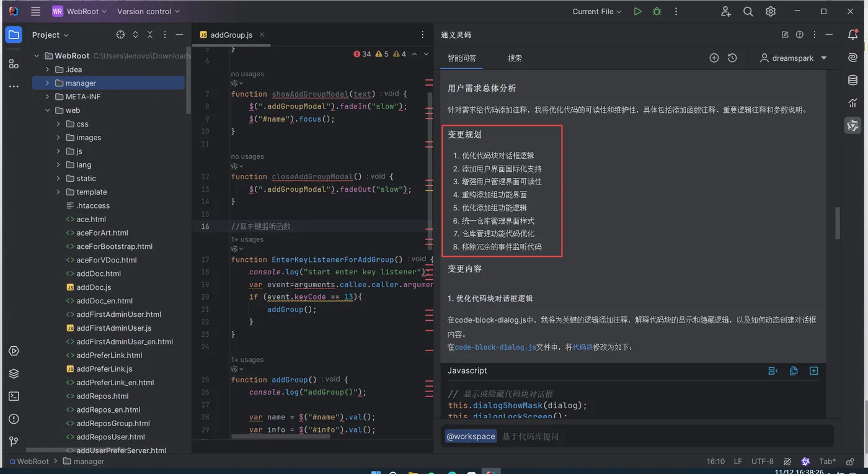Open the Problems tool window
868x474 pixels.
pos(14,419)
